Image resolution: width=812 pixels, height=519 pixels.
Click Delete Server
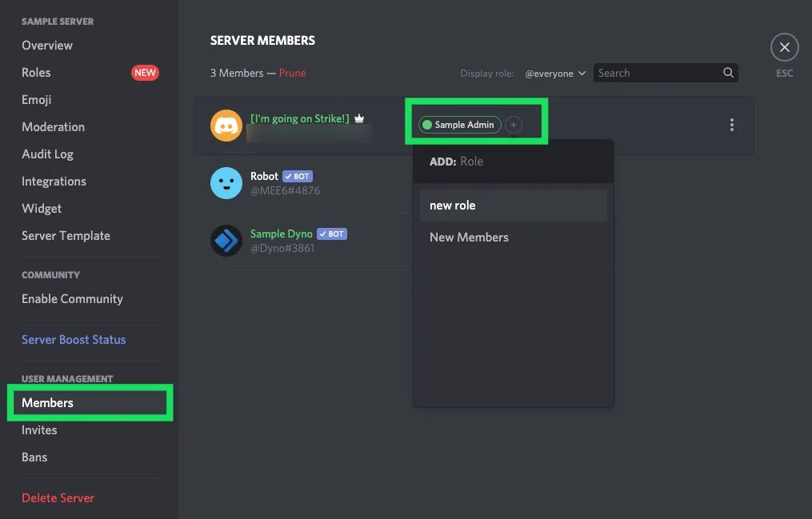(58, 497)
